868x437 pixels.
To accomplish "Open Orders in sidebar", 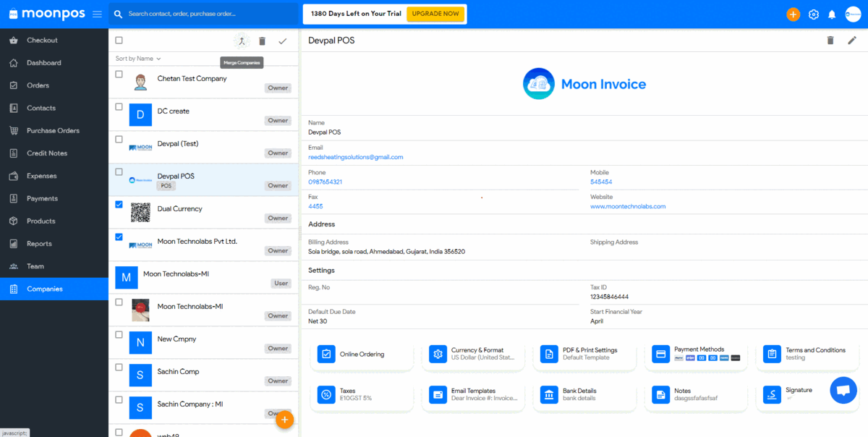I will [54, 85].
